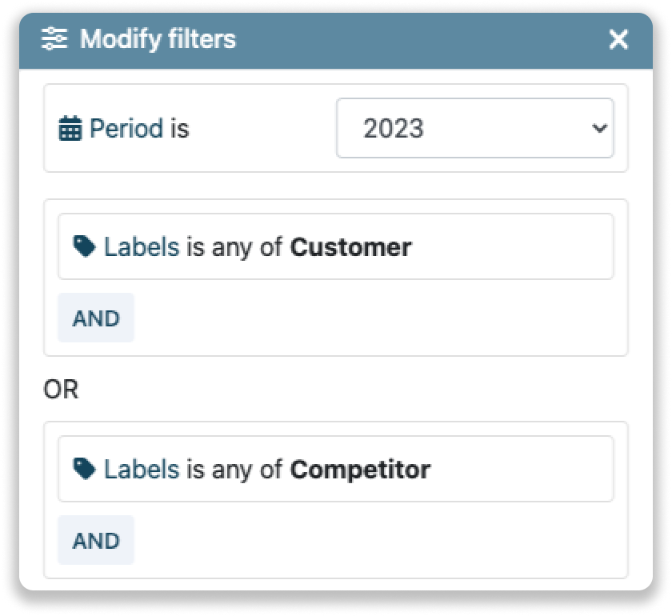Screen dimensions: 672x616
Task: Click the filter sliders icon in the header
Action: point(54,38)
